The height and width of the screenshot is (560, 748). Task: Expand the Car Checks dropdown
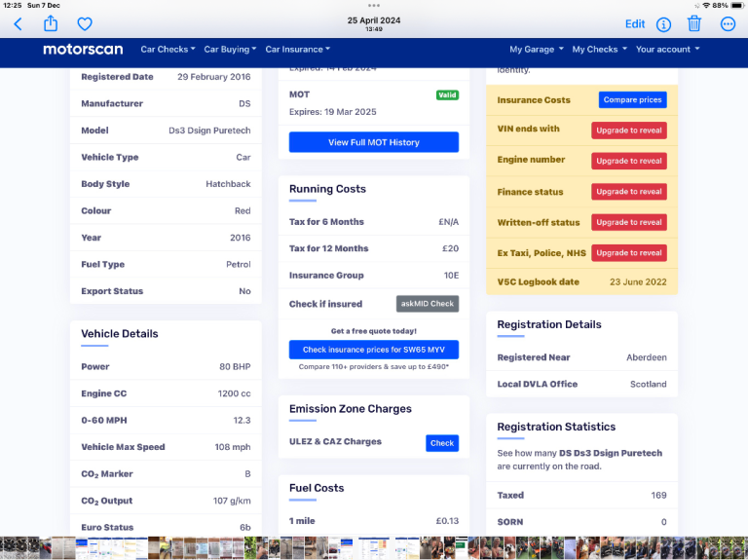point(168,50)
